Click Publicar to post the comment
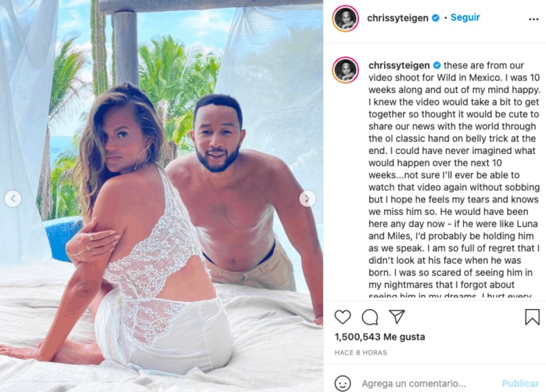Image resolution: width=546 pixels, height=392 pixels. 520,383
